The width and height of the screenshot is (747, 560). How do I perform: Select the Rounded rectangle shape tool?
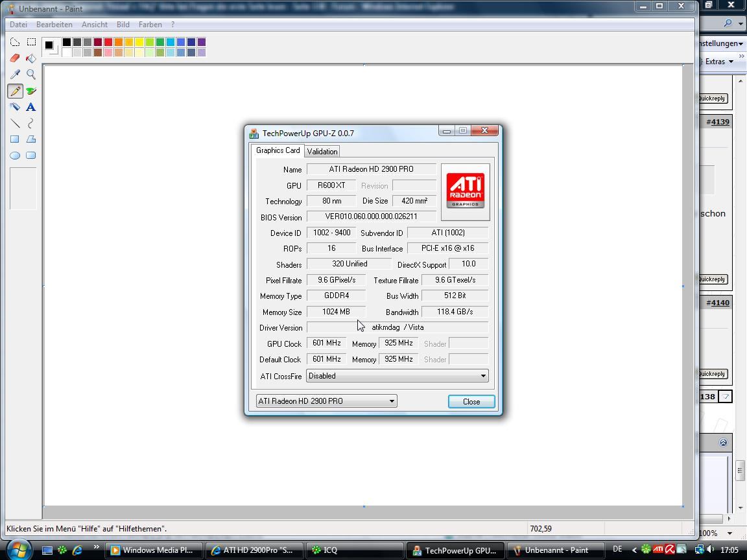point(31,156)
